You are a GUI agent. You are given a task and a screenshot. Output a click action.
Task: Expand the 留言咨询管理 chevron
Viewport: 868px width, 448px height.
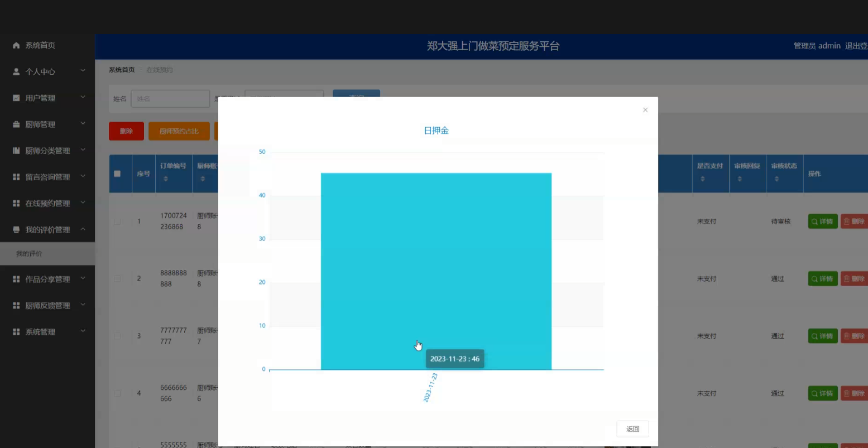point(83,176)
